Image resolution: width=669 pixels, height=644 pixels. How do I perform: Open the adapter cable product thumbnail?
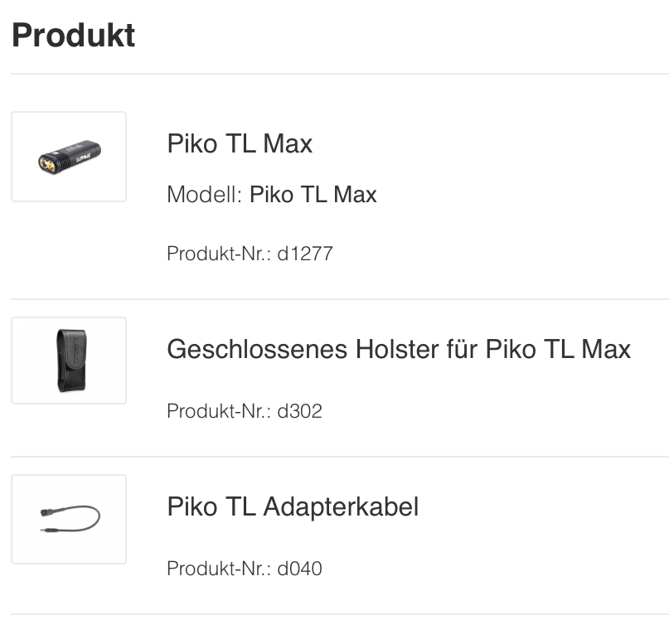69,519
